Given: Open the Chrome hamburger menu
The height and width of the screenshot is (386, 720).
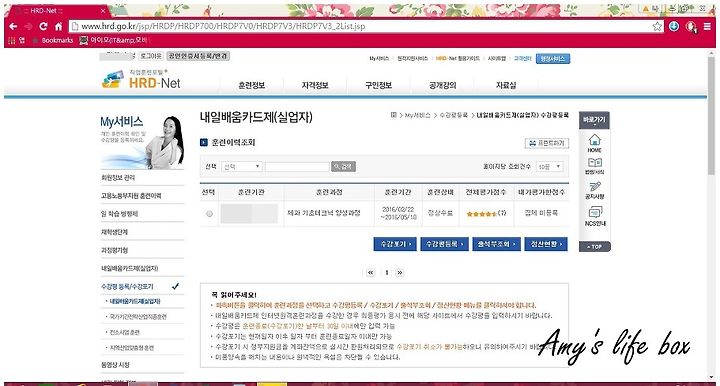Looking at the screenshot, I should coord(708,27).
